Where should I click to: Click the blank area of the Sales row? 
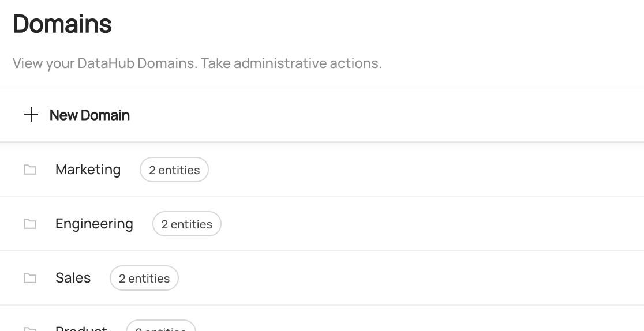click(427, 278)
